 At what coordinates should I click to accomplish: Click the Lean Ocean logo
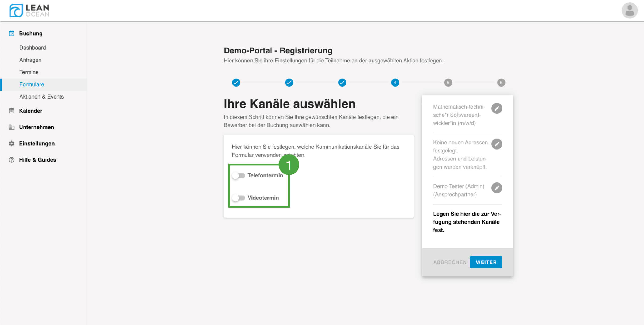pos(29,11)
